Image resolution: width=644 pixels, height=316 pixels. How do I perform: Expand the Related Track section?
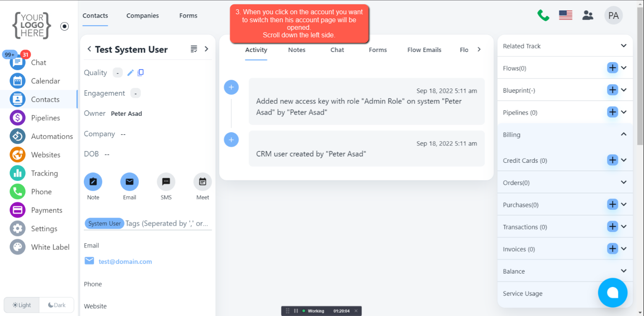[623, 46]
